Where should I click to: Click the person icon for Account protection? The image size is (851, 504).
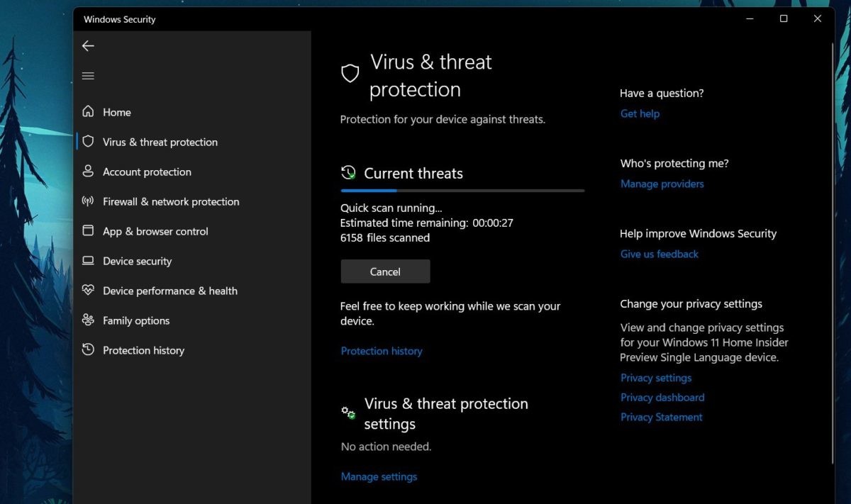tap(88, 172)
